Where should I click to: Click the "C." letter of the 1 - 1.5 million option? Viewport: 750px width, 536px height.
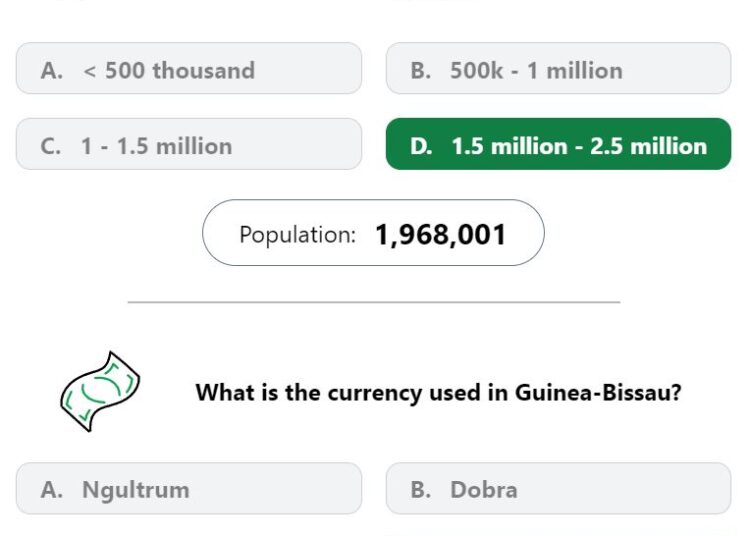click(x=51, y=146)
